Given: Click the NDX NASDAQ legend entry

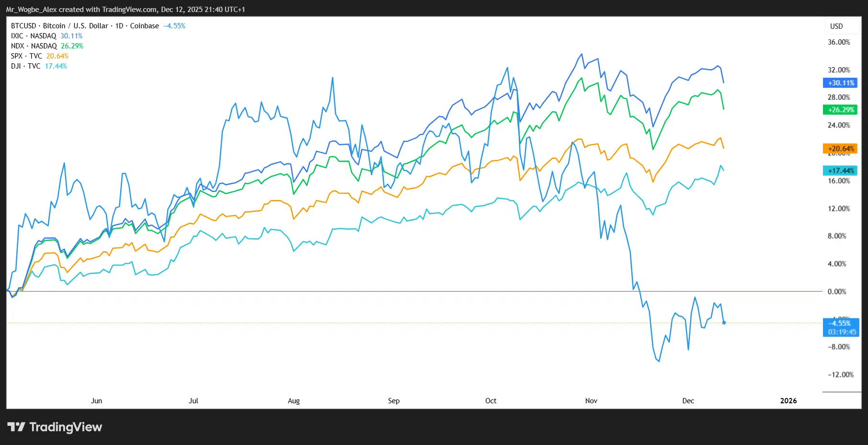Looking at the screenshot, I should [34, 46].
